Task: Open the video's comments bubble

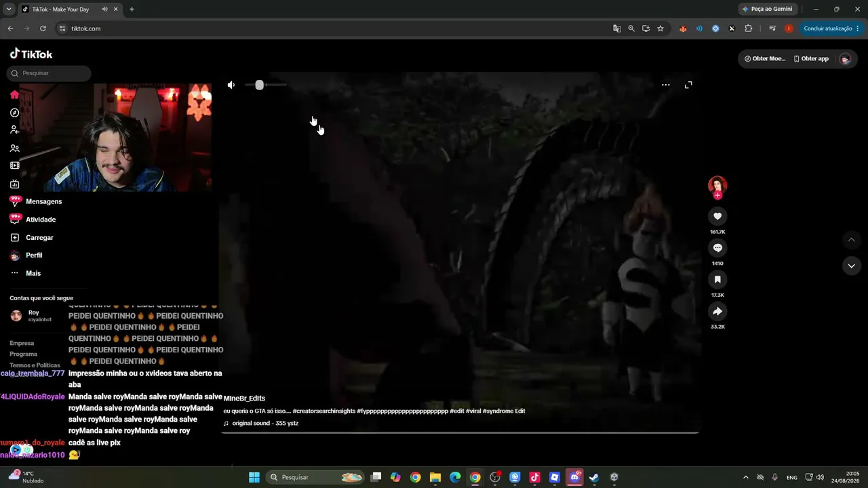Action: point(717,248)
